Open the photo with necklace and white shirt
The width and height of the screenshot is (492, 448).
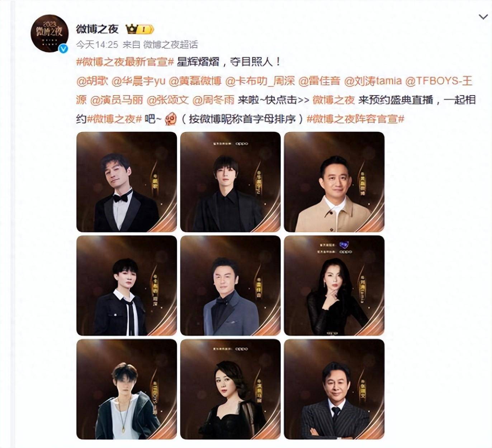(x=127, y=389)
